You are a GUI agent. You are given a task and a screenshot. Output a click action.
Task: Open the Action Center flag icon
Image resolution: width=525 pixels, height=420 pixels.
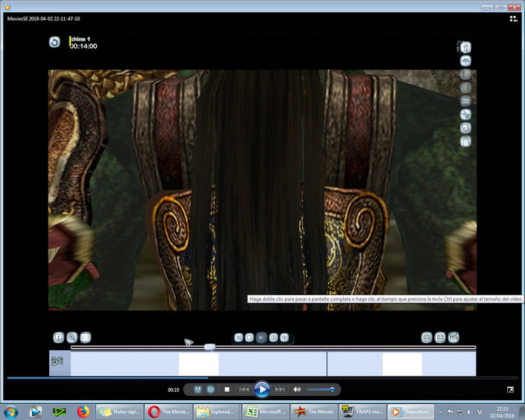point(450,412)
